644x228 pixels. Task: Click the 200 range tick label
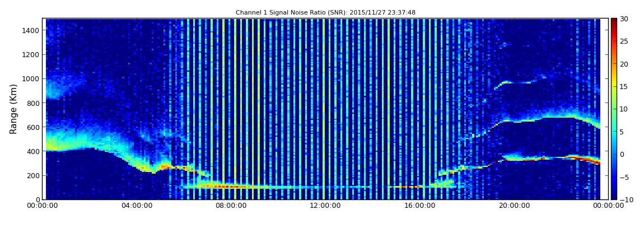click(33, 176)
